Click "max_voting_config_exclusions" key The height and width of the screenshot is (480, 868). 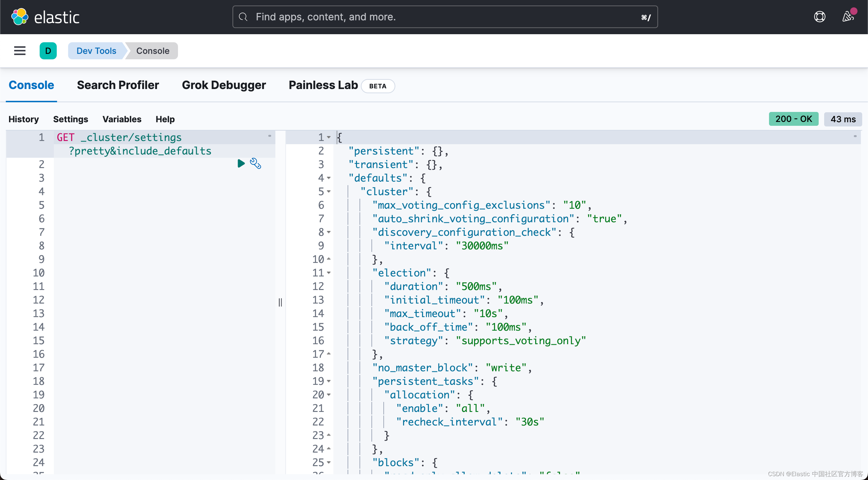point(461,205)
